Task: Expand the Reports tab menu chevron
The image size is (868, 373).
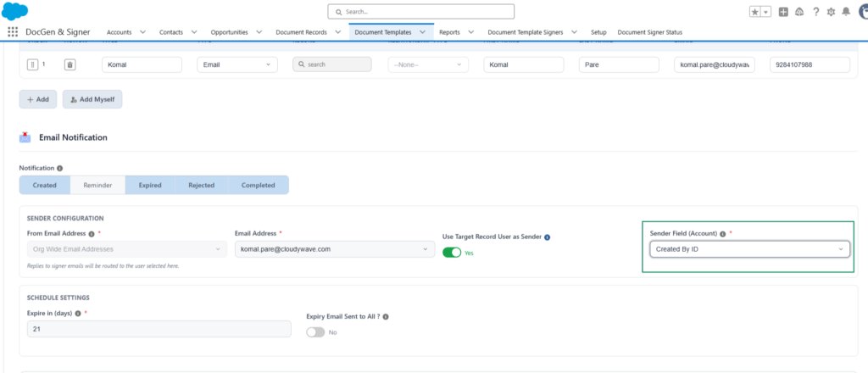Action: coord(470,32)
